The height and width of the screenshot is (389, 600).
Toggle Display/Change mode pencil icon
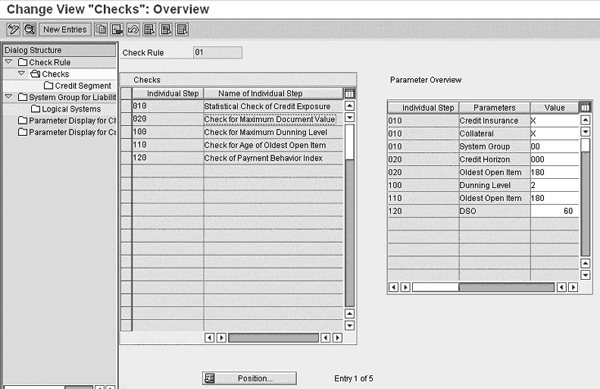click(13, 29)
